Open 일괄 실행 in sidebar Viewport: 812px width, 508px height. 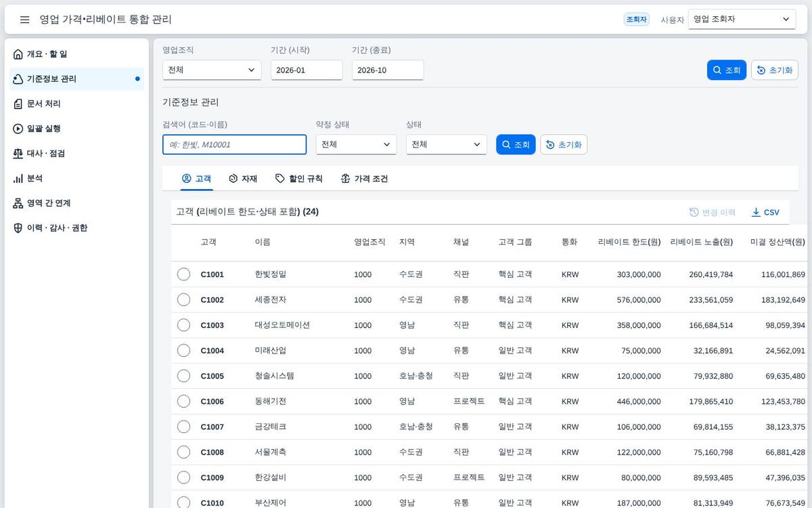pos(76,129)
